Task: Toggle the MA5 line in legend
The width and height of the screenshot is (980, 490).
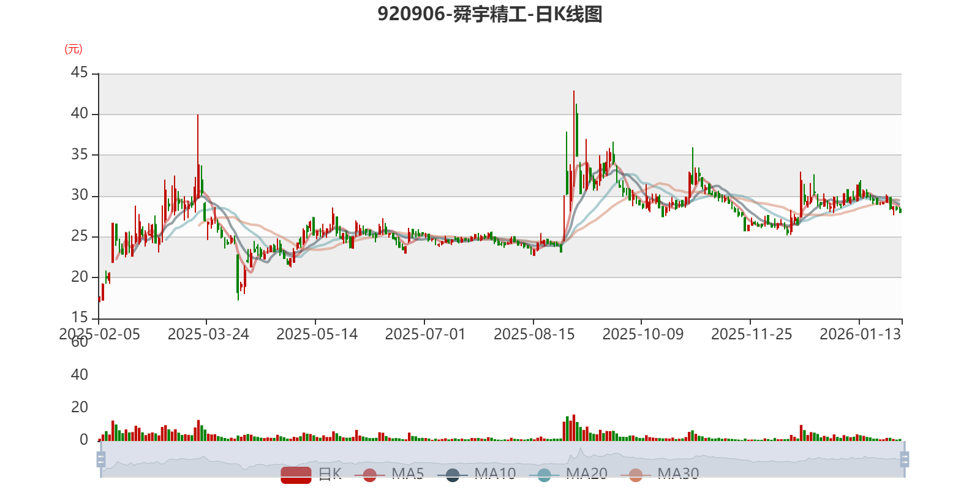Action: coord(393,474)
